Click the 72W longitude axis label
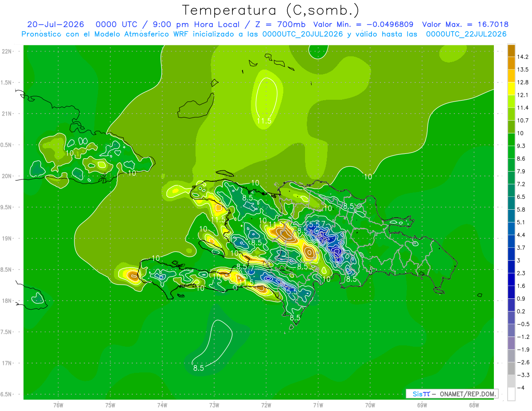The height and width of the screenshot is (411, 532). click(266, 405)
